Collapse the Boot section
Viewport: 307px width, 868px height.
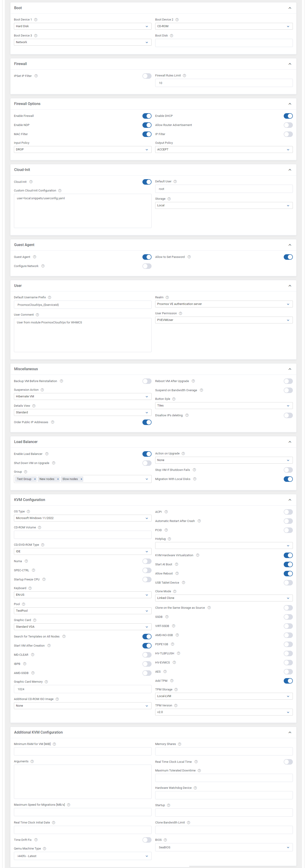[289, 8]
